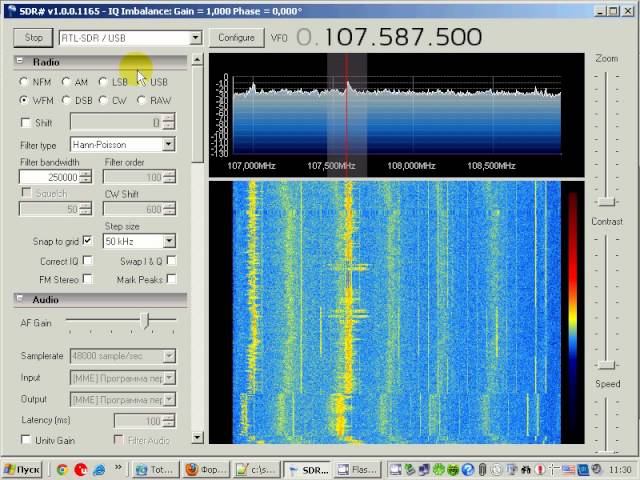Click the AF Gain slider handle
This screenshot has height=480, width=640.
coord(146,321)
